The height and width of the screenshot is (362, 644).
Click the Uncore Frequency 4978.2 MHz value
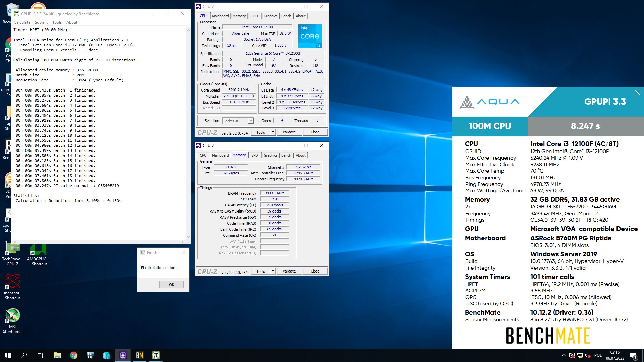click(303, 179)
